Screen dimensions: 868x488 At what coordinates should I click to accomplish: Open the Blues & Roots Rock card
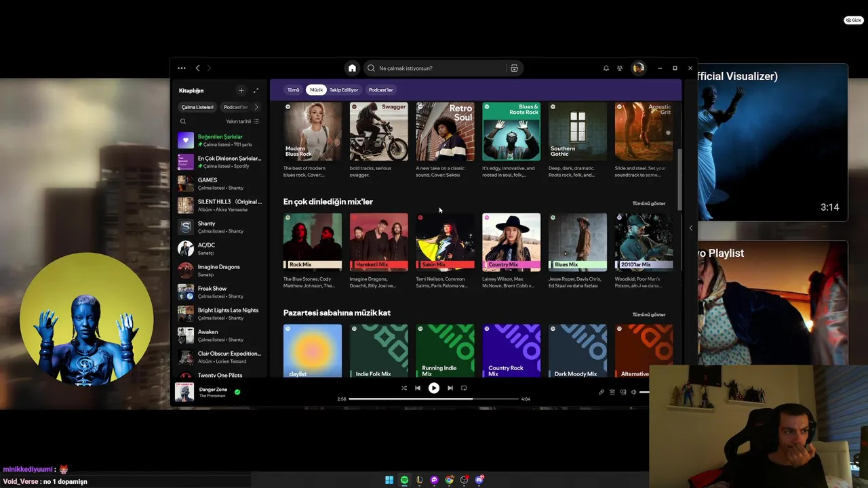(x=511, y=141)
